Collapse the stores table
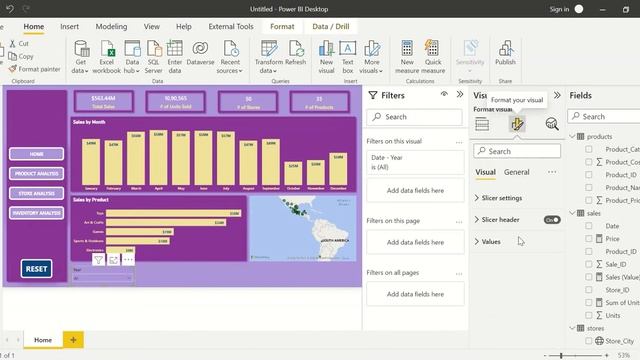The height and width of the screenshot is (360, 640). [572, 328]
